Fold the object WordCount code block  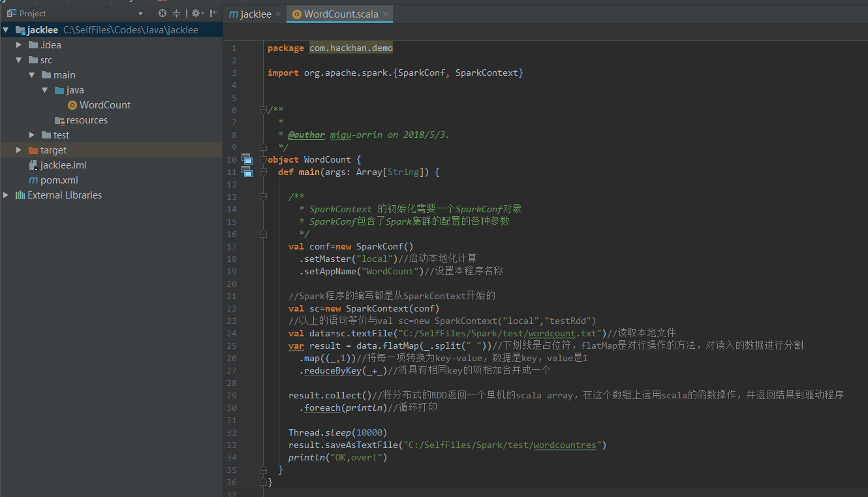(263, 159)
